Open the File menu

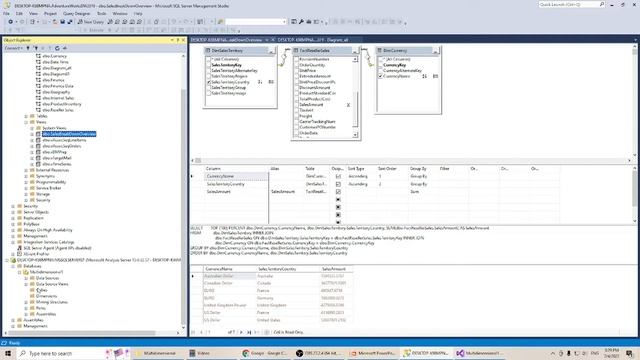7,13
